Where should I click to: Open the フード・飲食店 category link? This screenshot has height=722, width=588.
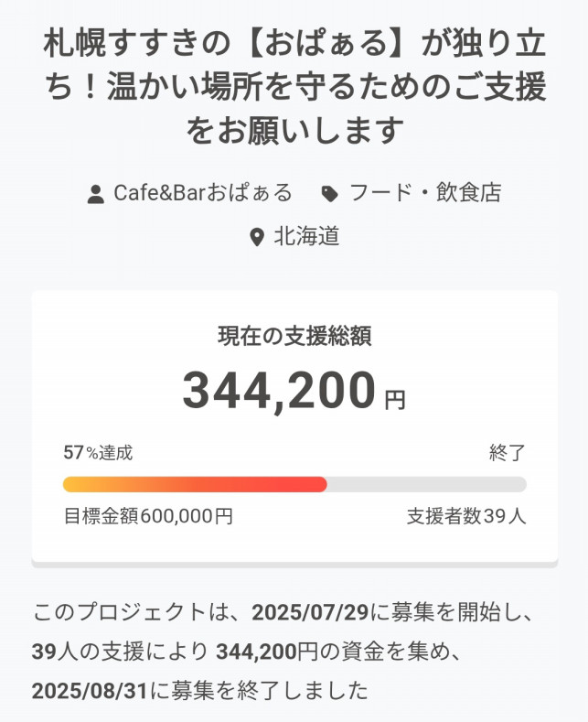425,193
